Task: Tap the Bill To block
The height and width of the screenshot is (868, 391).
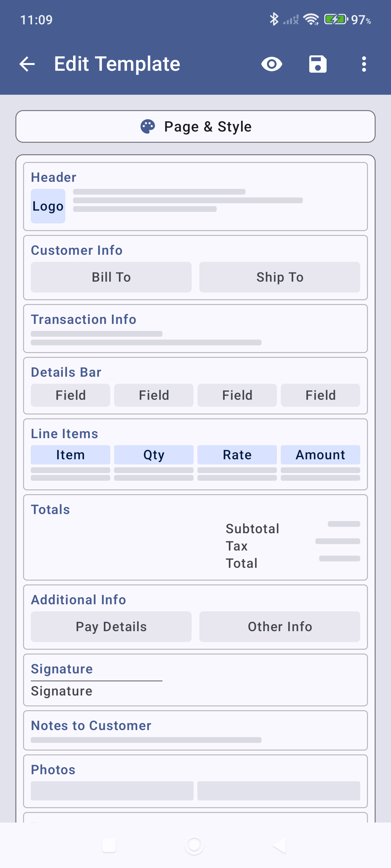Action: point(111,277)
